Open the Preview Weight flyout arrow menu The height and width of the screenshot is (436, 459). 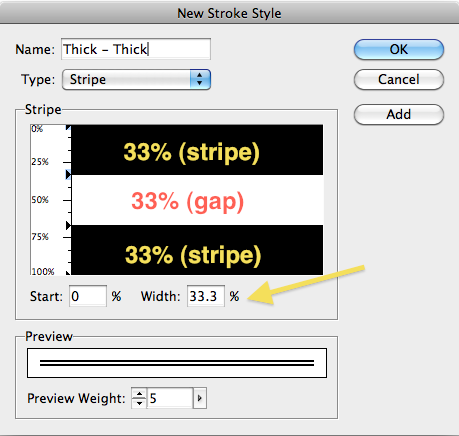[x=200, y=398]
